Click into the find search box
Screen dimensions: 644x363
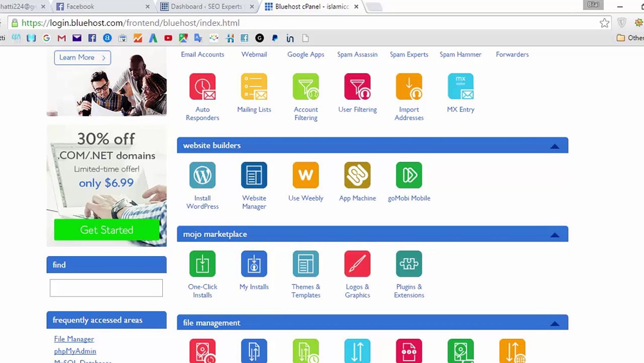pyautogui.click(x=106, y=288)
